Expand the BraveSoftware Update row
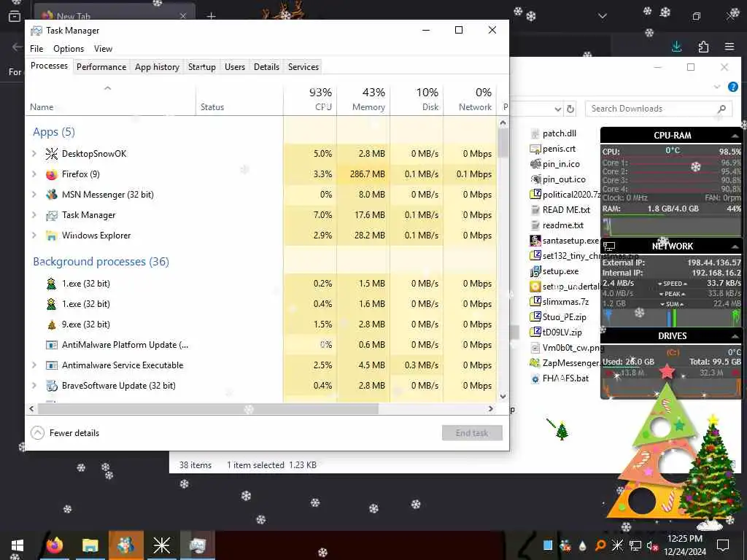The height and width of the screenshot is (560, 747). [x=34, y=386]
